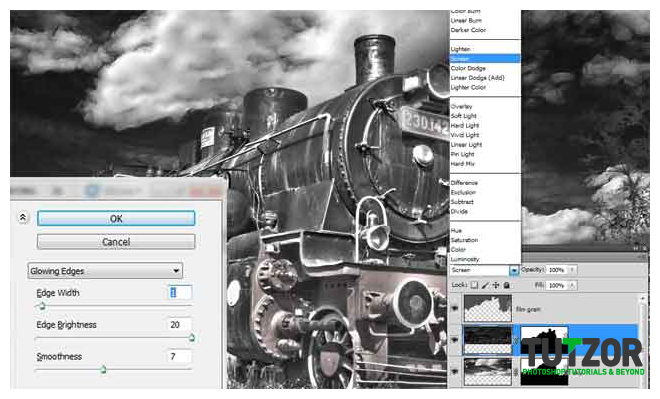This screenshot has height=399, width=660.
Task: Click the Smoothness slider handle
Action: pyautogui.click(x=103, y=370)
